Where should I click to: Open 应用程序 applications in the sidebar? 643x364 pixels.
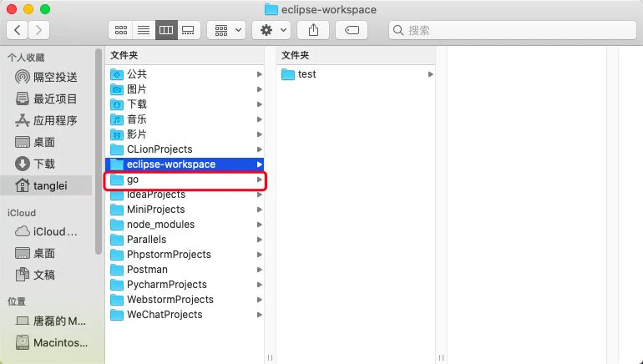(x=46, y=120)
